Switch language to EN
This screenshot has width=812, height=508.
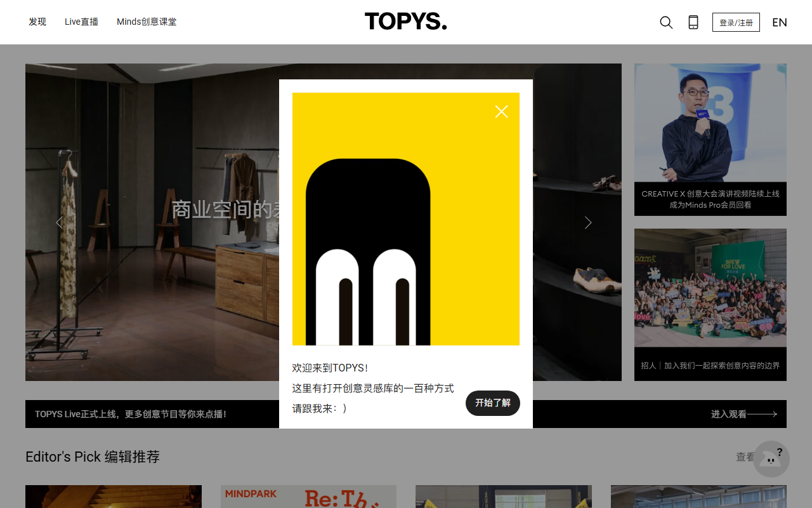tap(780, 22)
